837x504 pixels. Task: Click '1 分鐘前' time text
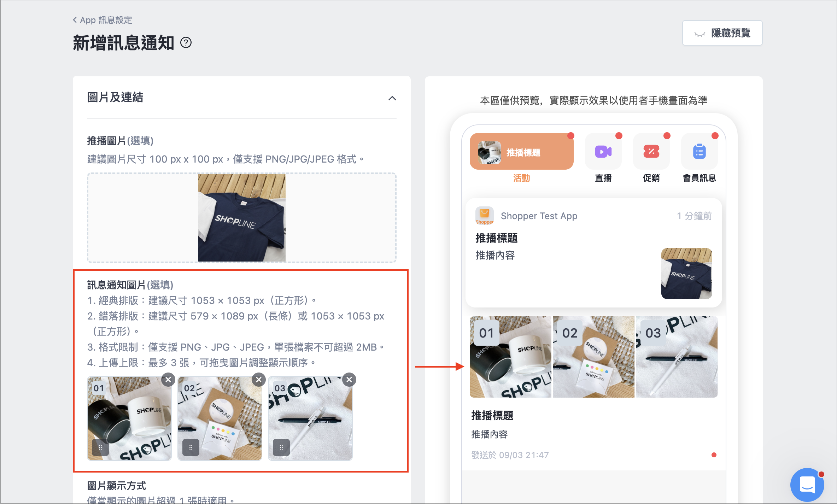694,216
